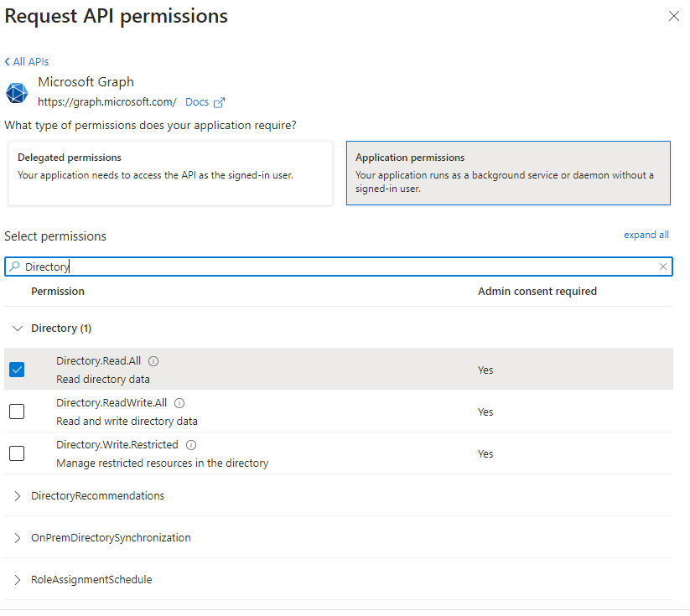Screen dimensions: 690x616
Task: Collapse the Directory (1) group
Action: 18,329
